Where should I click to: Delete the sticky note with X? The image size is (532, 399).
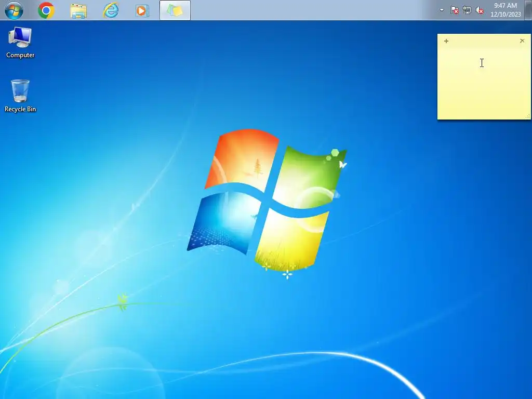(522, 41)
